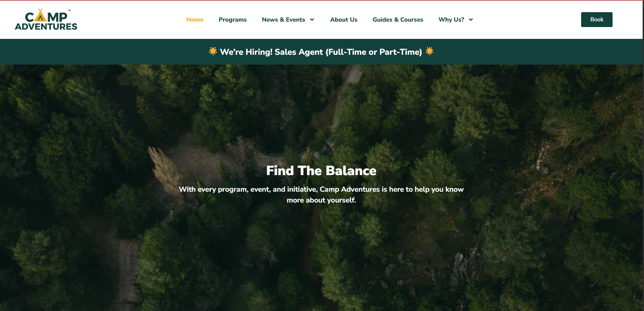
Task: Expand the News & Events dropdown chevron
Action: pyautogui.click(x=312, y=20)
